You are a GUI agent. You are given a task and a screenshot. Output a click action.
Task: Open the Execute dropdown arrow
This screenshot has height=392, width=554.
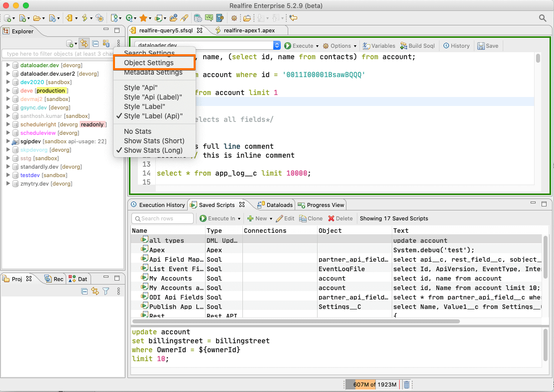(317, 46)
